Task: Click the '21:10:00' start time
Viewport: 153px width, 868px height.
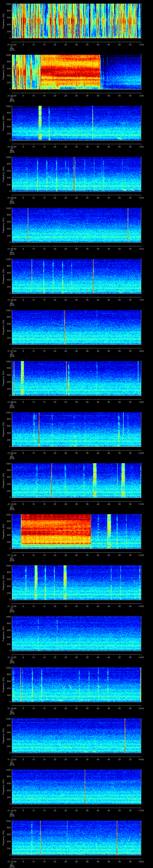Action: 12,504
